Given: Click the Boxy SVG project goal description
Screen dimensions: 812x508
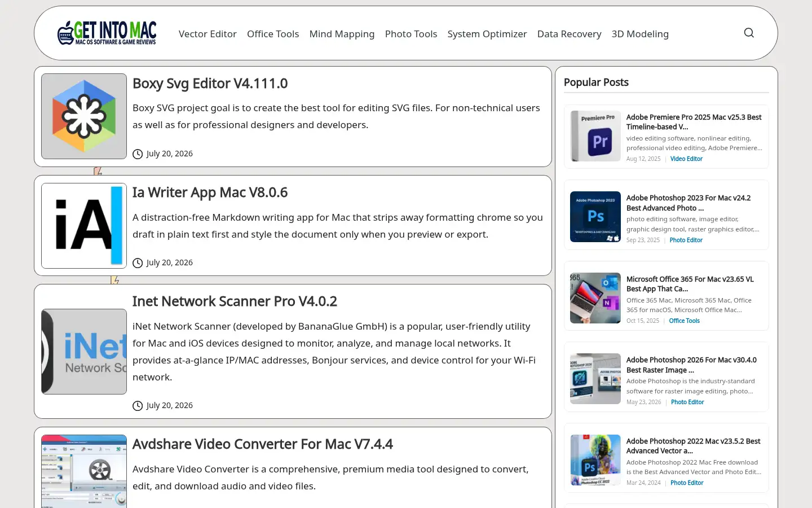Looking at the screenshot, I should coord(336,116).
